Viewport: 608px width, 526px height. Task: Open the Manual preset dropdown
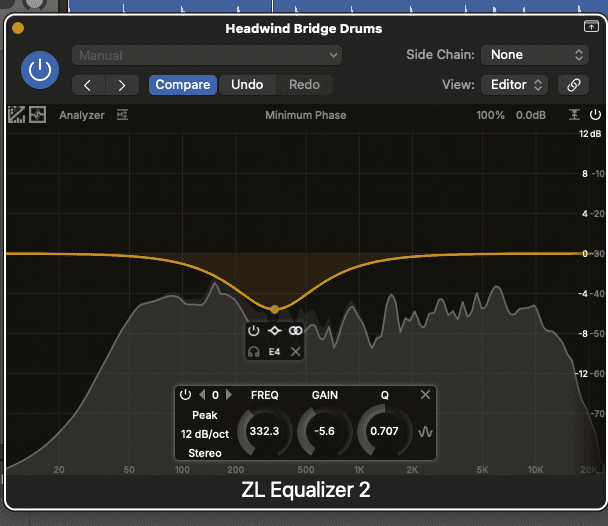(207, 55)
